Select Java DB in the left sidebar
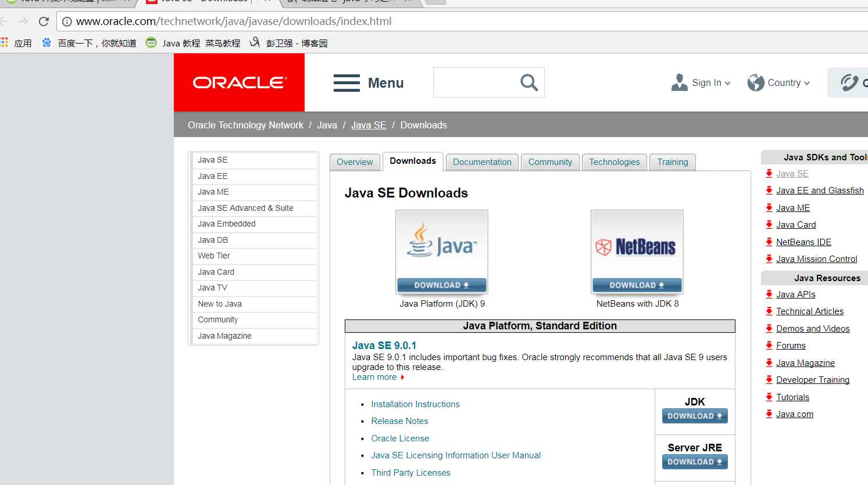 pos(255,240)
